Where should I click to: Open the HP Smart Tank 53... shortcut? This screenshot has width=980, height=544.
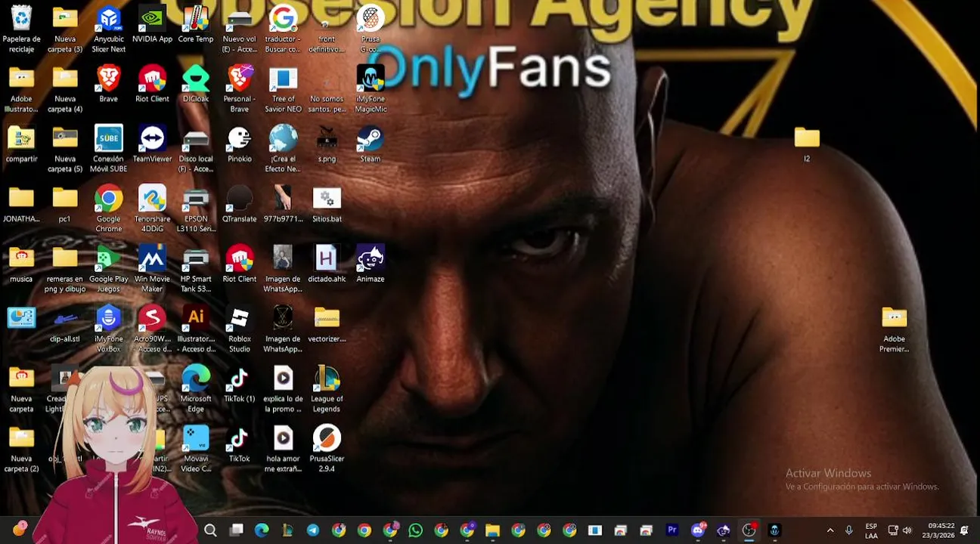coord(196,270)
